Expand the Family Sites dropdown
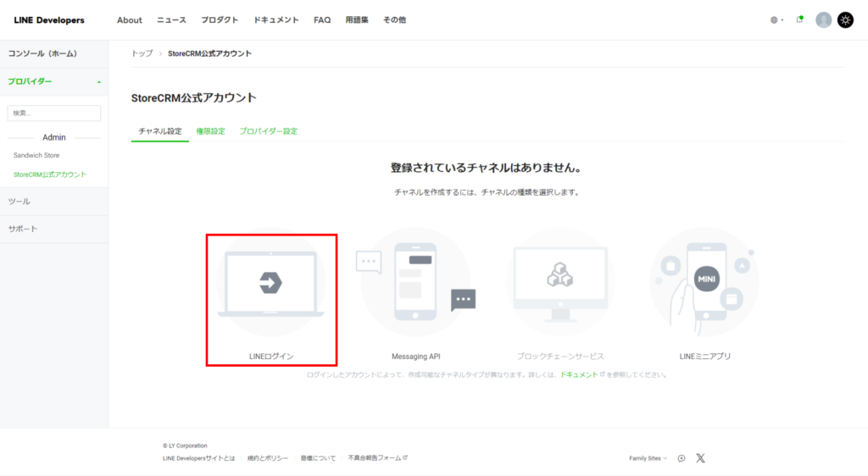The height and width of the screenshot is (476, 868). (648, 458)
